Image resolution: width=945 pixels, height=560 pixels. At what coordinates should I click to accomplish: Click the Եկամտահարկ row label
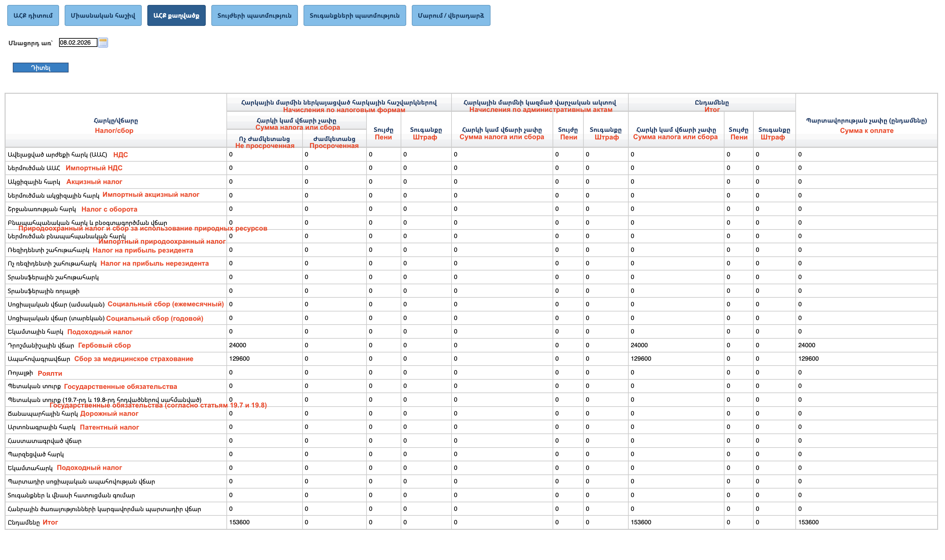pyautogui.click(x=30, y=468)
